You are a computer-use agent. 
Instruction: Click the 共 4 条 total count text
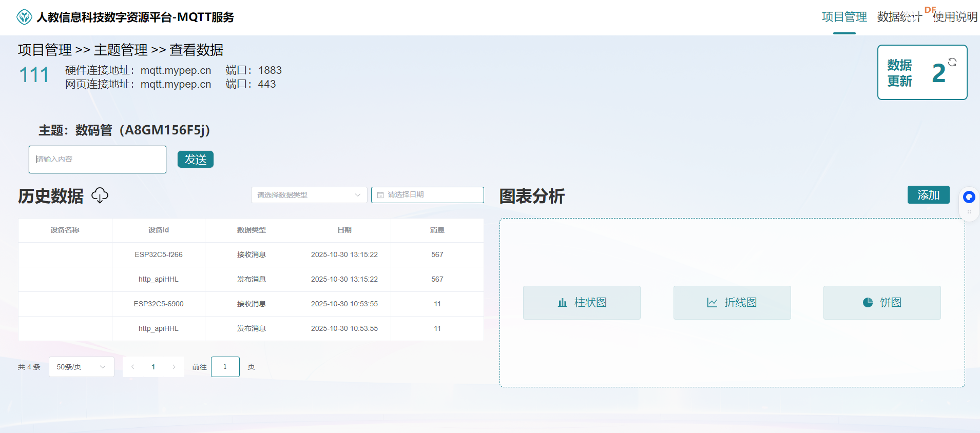point(29,367)
